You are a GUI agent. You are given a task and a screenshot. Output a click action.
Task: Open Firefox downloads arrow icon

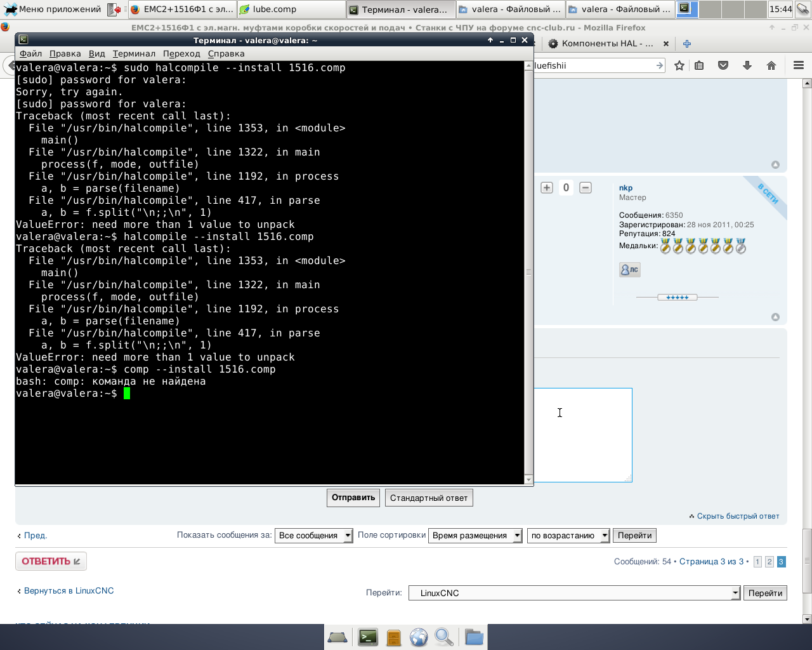click(747, 65)
